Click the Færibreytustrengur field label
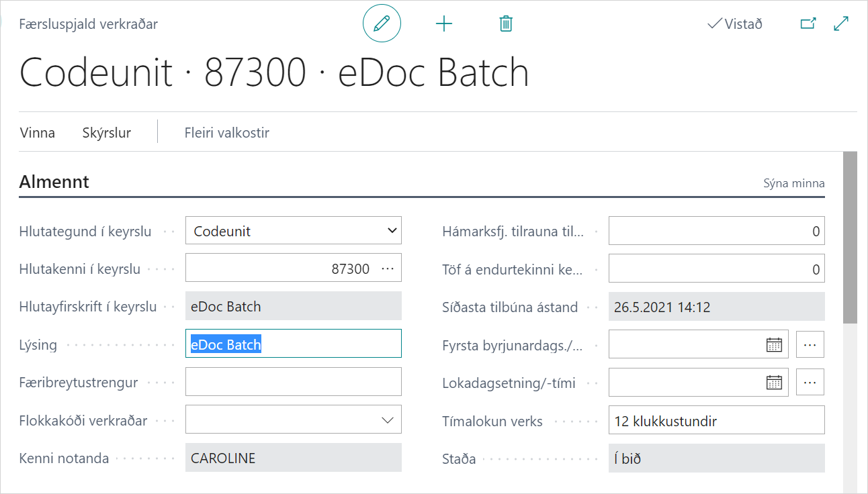868x494 pixels. 79,382
